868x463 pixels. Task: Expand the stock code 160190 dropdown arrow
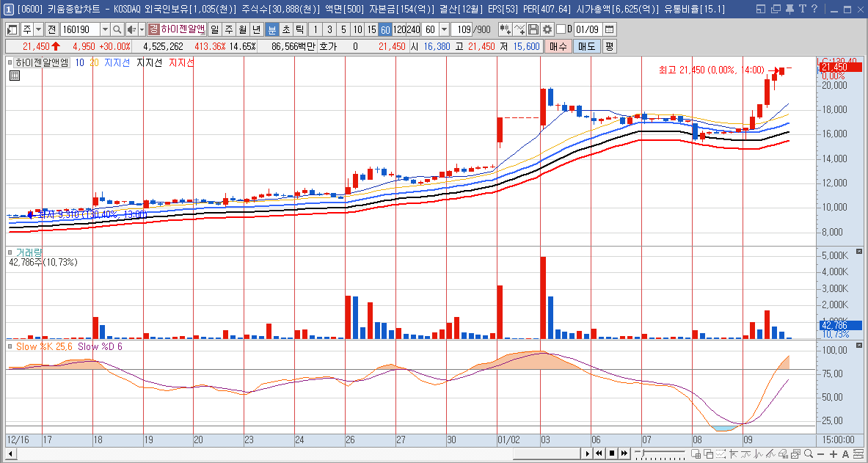pos(105,29)
